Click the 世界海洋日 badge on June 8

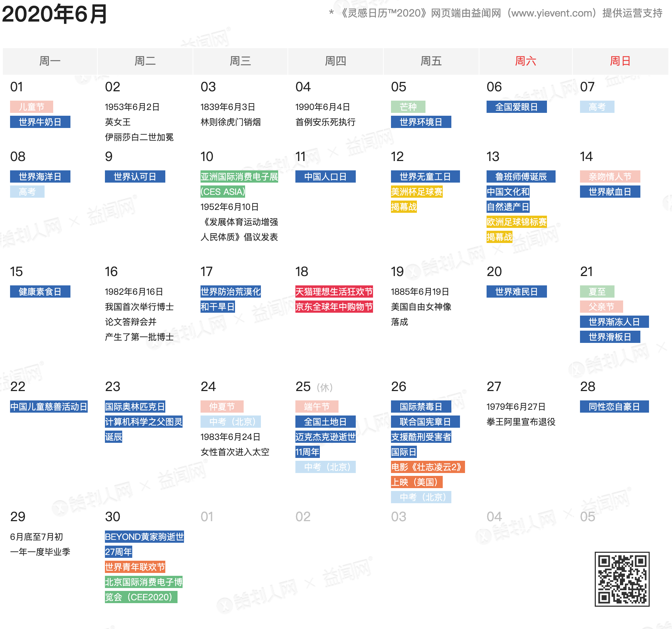[x=40, y=176]
